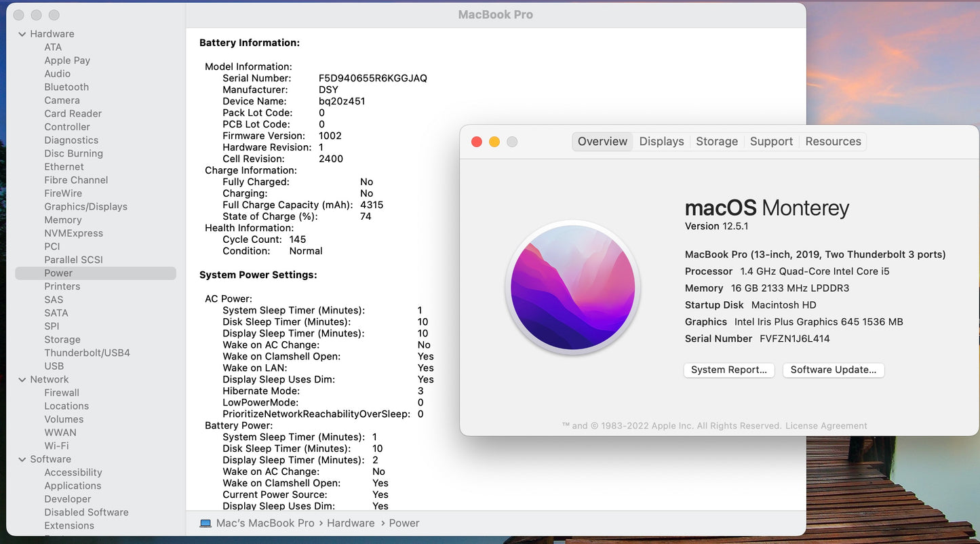This screenshot has width=980, height=544.
Task: Go to the Resources tab
Action: (x=833, y=141)
